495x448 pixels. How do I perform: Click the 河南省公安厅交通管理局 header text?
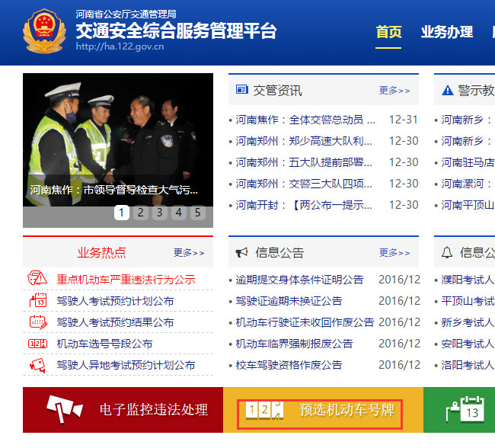pos(126,14)
